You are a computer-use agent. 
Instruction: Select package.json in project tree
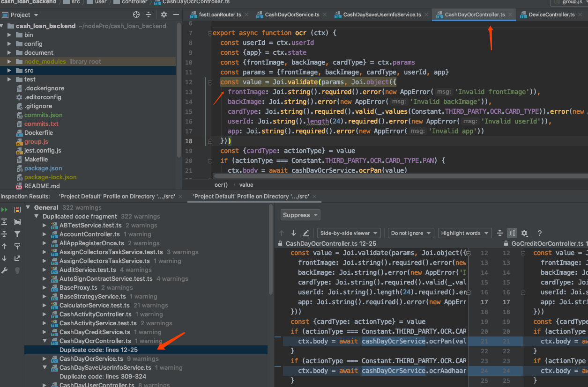(x=43, y=168)
